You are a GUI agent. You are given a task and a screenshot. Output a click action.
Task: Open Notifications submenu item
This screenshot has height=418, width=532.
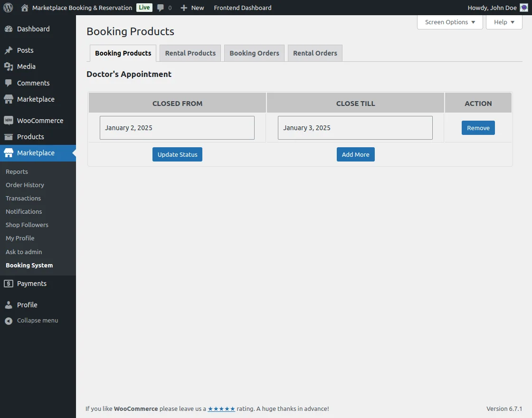[24, 211]
